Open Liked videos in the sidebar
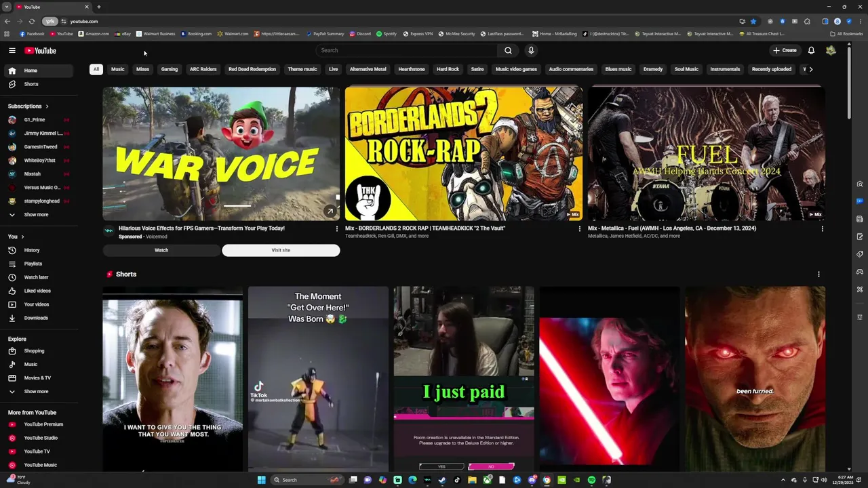868x488 pixels. [39, 291]
